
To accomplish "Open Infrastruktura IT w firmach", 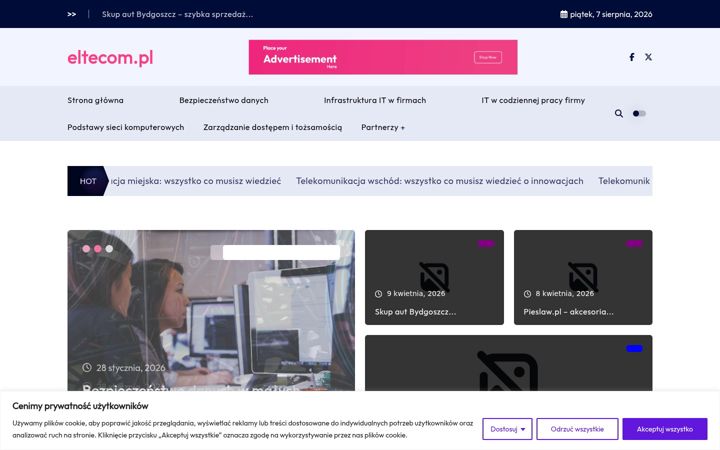I will coord(375,100).
